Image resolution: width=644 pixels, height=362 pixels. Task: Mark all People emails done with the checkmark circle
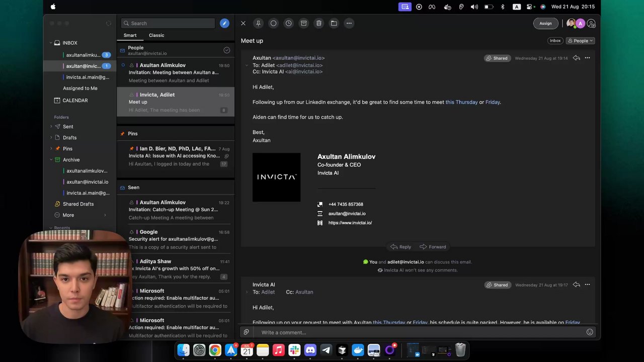(227, 50)
